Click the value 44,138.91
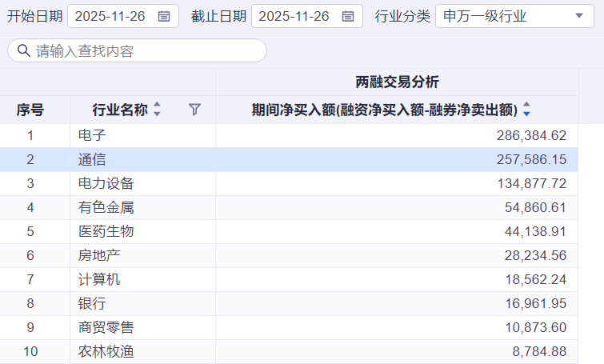The width and height of the screenshot is (604, 364). 535,231
